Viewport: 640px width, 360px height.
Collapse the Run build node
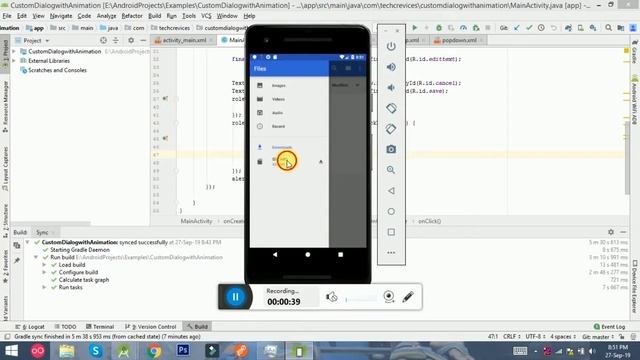coord(36,258)
